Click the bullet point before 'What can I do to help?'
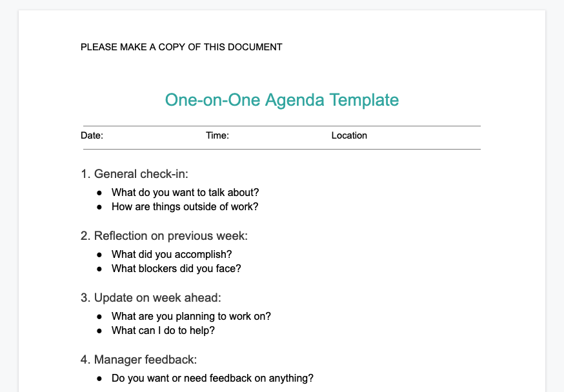The image size is (564, 392). [99, 331]
